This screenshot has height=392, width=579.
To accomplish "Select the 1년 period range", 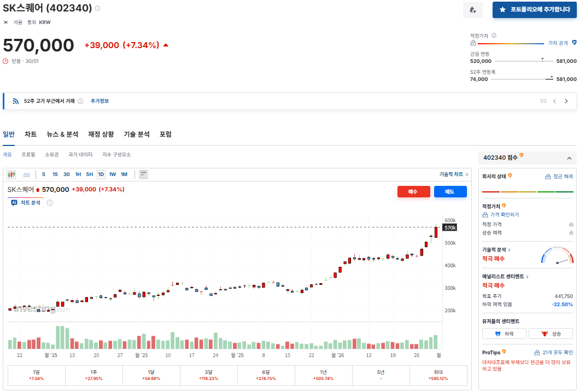I will [x=324, y=375].
